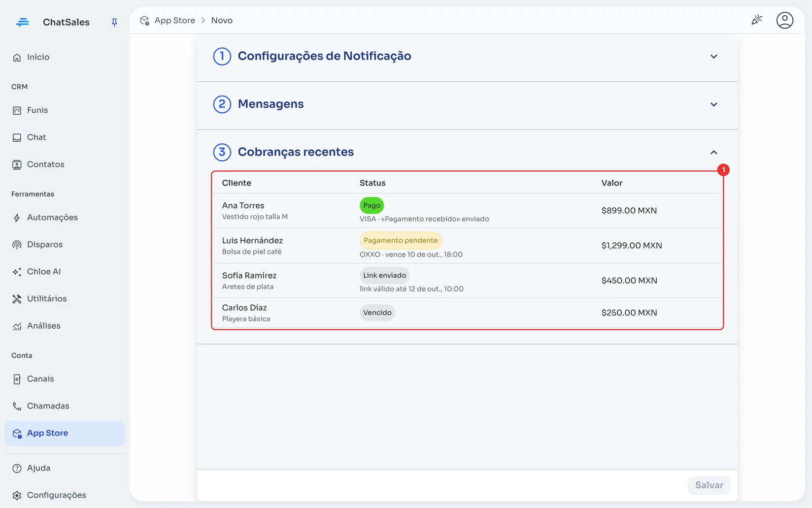The height and width of the screenshot is (508, 812).
Task: Click the Vencido status badge
Action: click(377, 312)
